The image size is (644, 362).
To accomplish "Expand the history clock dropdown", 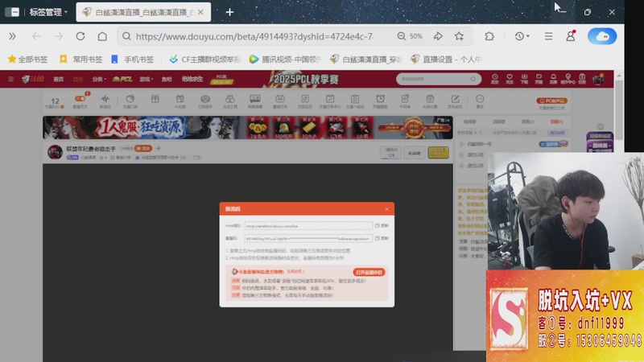I will pyautogui.click(x=522, y=36).
